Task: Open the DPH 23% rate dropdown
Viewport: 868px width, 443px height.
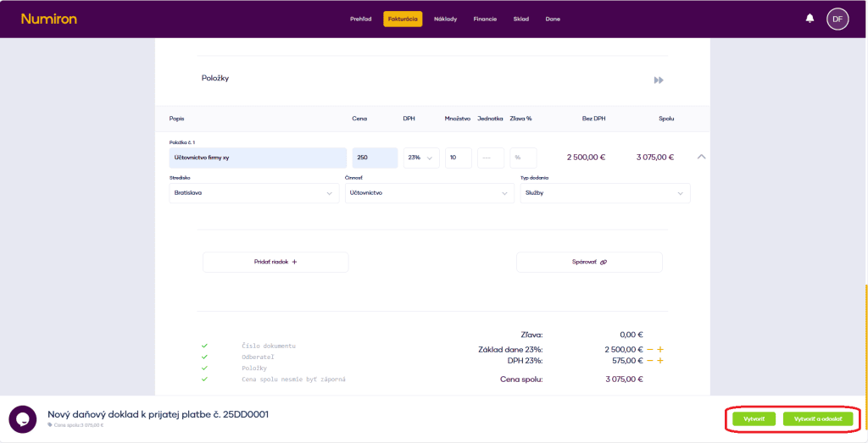Action: pos(420,158)
